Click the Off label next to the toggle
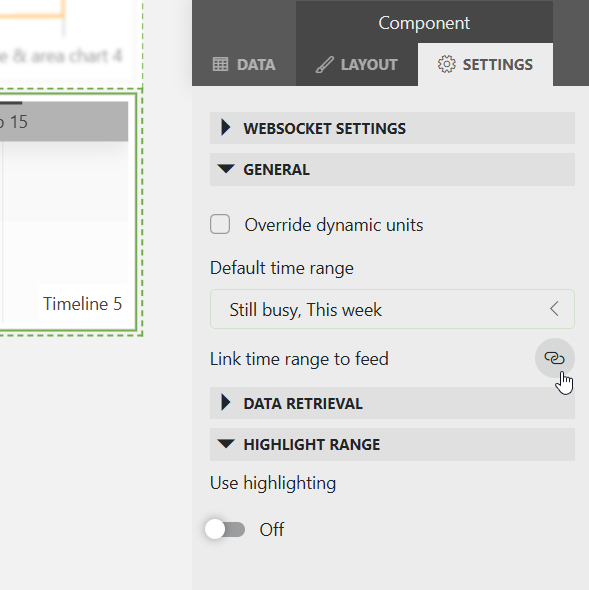Viewport: 589px width, 590px height. pyautogui.click(x=272, y=529)
